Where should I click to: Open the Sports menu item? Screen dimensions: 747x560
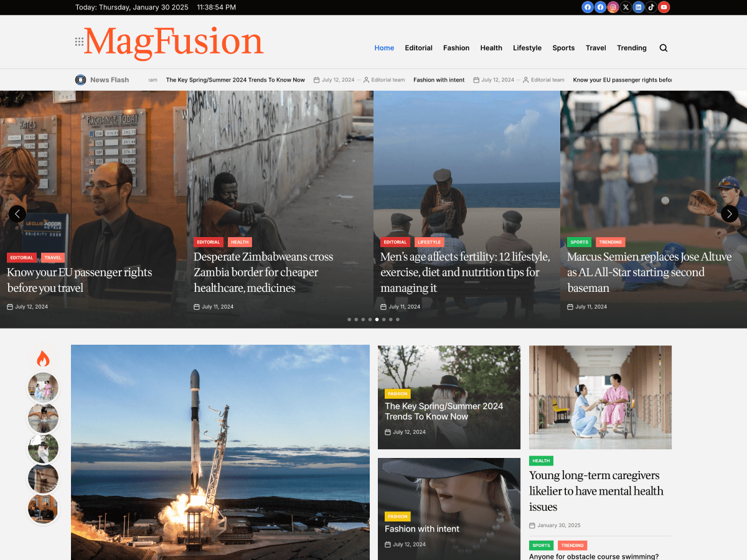[x=563, y=48]
